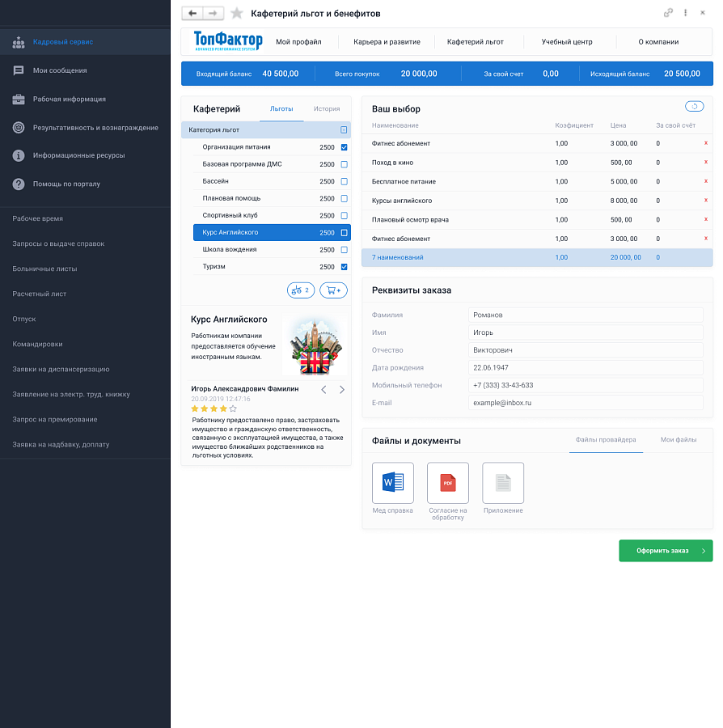This screenshot has width=723, height=728.
Task: Click the back arrow navigation button
Action: [x=192, y=14]
